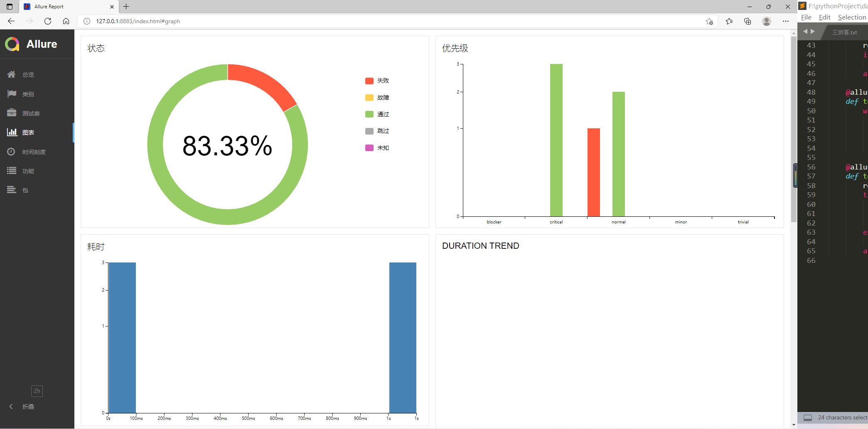Click the DURATION TREND heading
Viewport: 868px width, 429px height.
click(481, 246)
